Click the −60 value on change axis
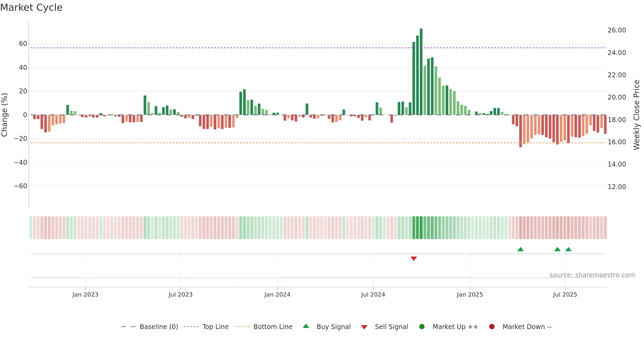This screenshot has height=362, width=644. [21, 186]
